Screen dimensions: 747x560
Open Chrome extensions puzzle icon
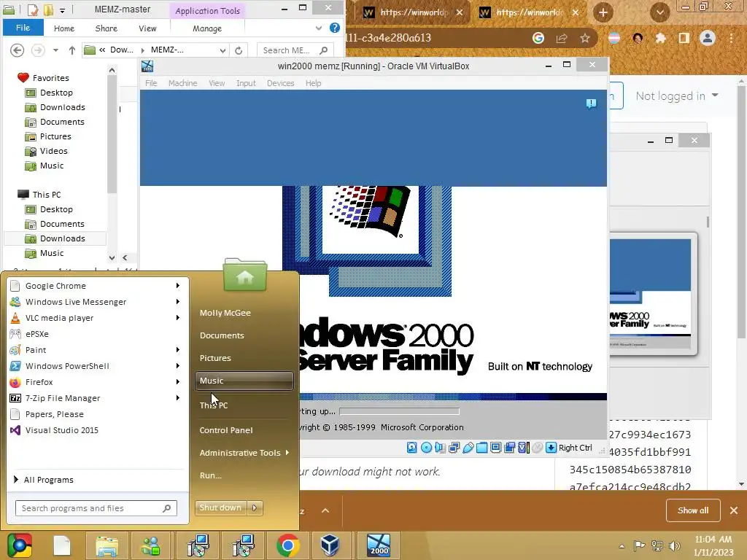pos(660,38)
